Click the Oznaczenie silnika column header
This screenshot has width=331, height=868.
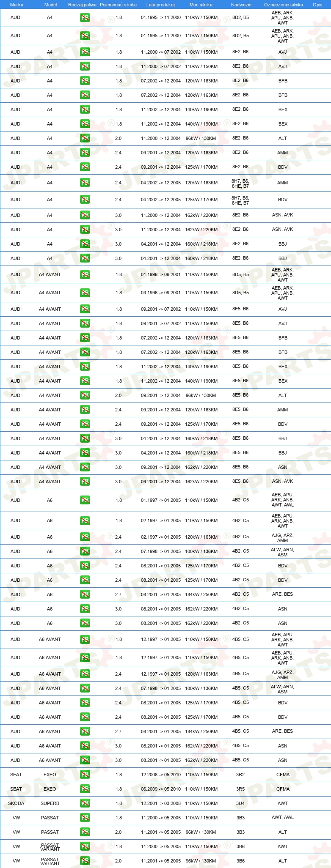click(x=283, y=5)
